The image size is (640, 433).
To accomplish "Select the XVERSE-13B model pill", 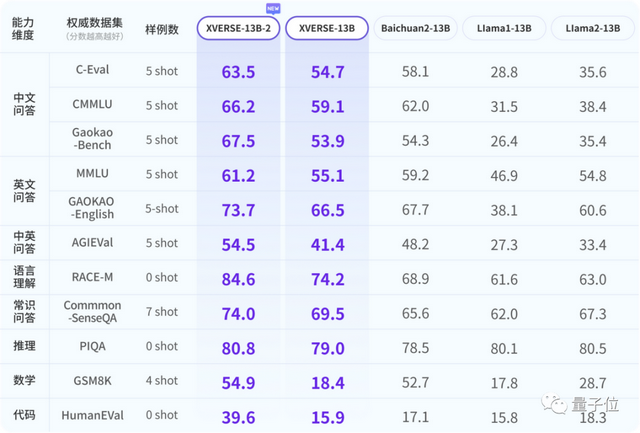I will [x=326, y=28].
